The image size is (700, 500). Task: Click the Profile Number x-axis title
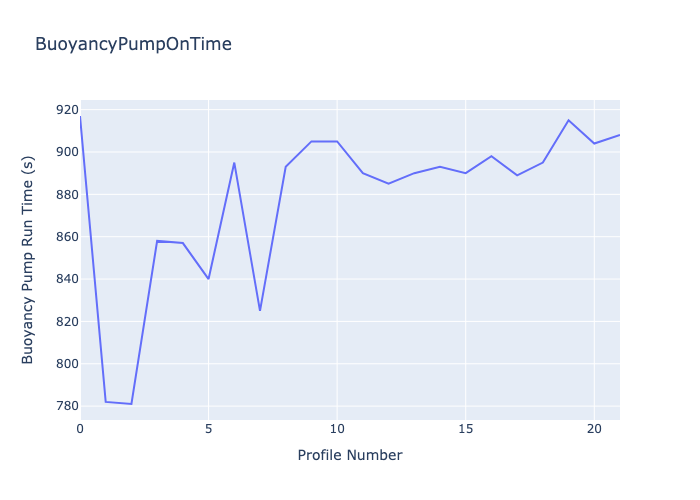(x=350, y=455)
